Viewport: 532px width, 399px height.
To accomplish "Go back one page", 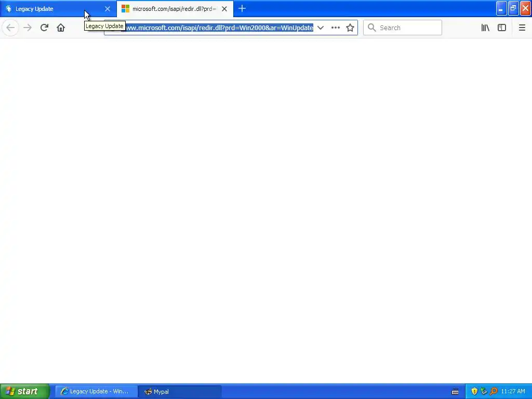I will [10, 28].
